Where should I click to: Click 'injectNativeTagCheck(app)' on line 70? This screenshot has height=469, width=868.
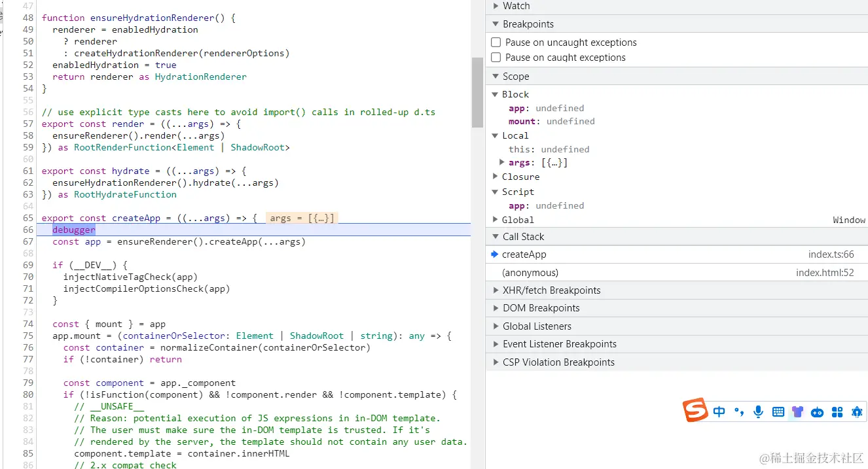(130, 277)
